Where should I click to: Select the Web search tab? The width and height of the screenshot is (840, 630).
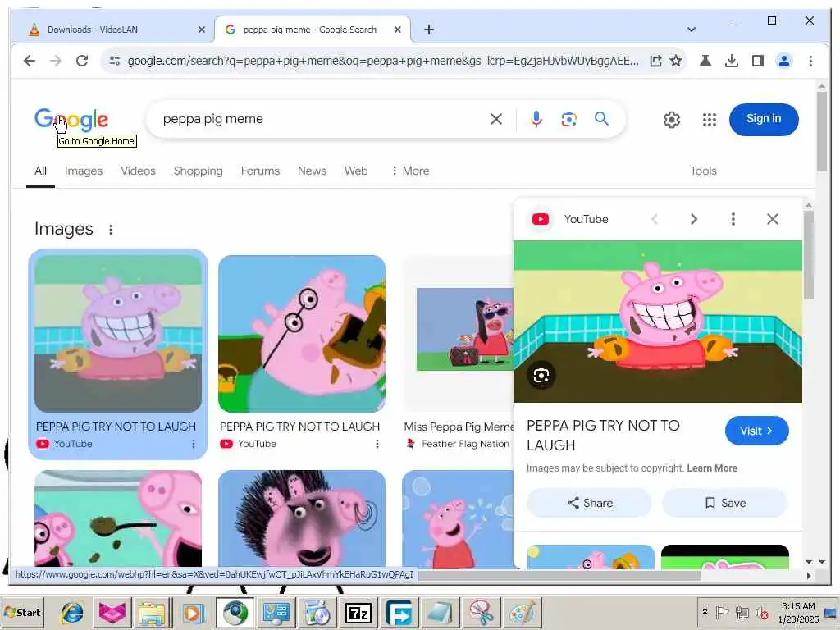(x=356, y=171)
